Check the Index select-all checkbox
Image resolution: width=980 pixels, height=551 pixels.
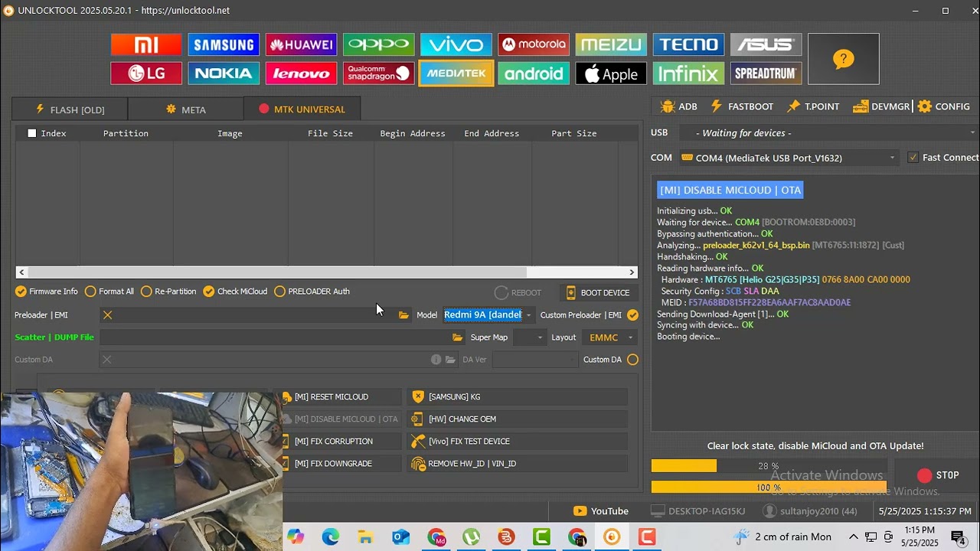(31, 133)
